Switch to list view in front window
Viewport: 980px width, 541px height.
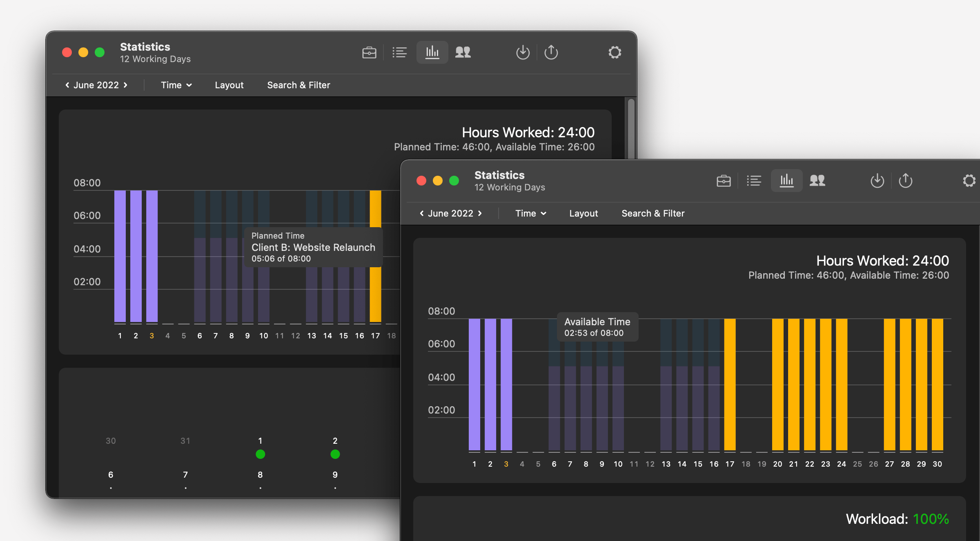point(754,181)
